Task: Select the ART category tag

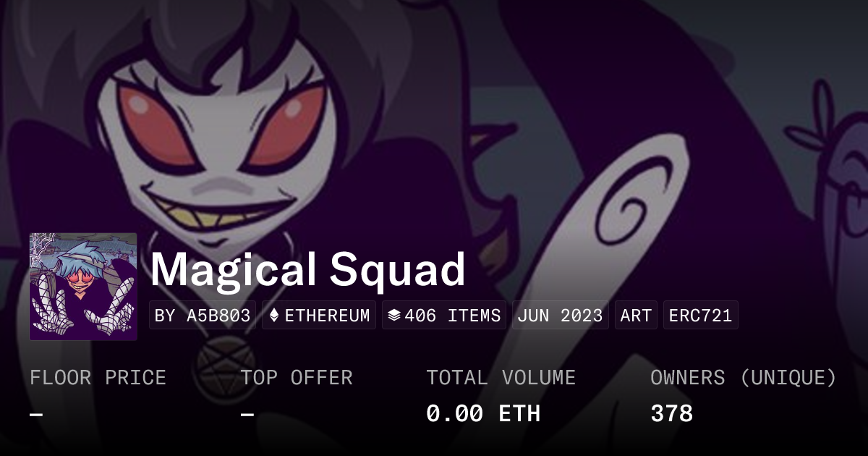Action: click(x=636, y=316)
